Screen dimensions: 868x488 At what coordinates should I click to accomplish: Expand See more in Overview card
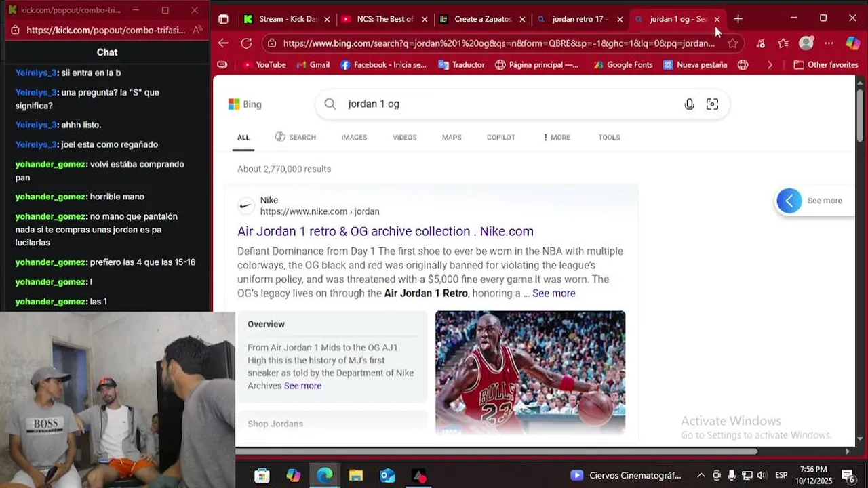302,386
